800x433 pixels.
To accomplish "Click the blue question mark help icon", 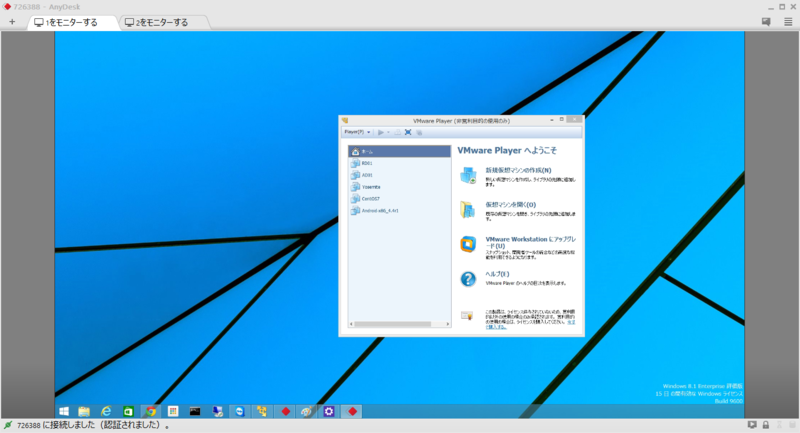I will coord(468,278).
